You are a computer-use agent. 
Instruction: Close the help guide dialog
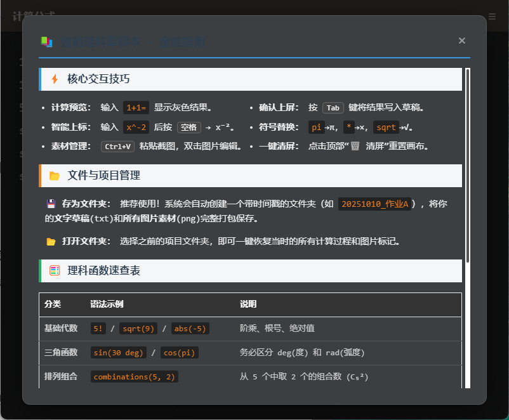pos(462,41)
